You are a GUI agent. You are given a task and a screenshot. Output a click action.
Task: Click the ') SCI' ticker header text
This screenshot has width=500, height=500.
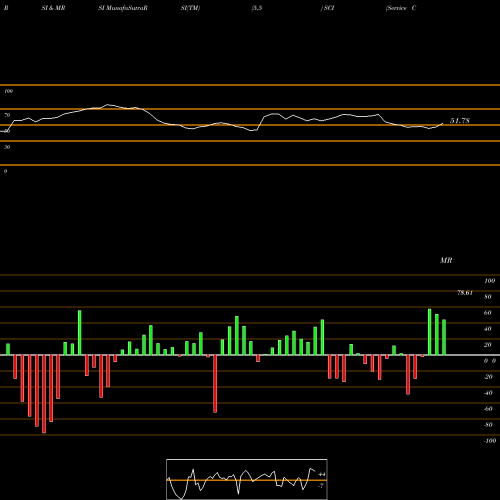click(327, 8)
